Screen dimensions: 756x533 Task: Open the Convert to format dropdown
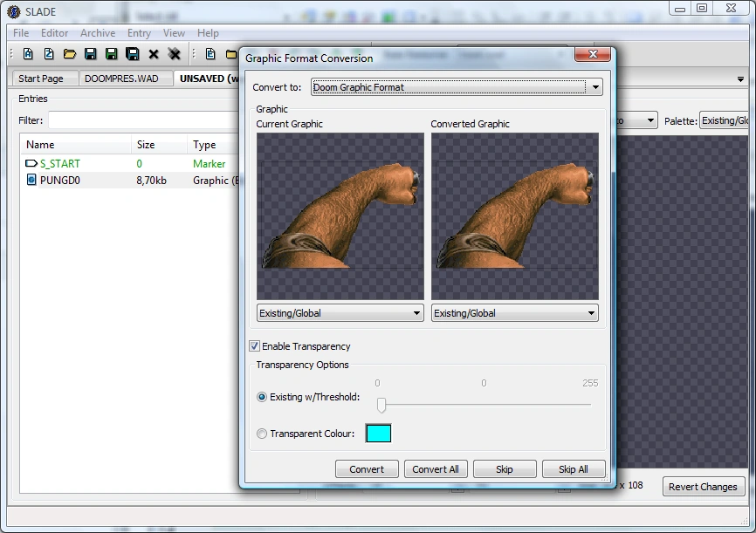tap(457, 87)
